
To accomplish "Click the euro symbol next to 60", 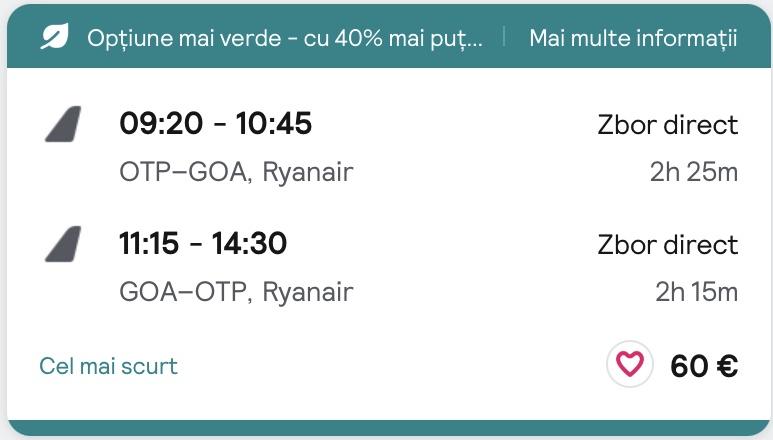I will [x=726, y=366].
